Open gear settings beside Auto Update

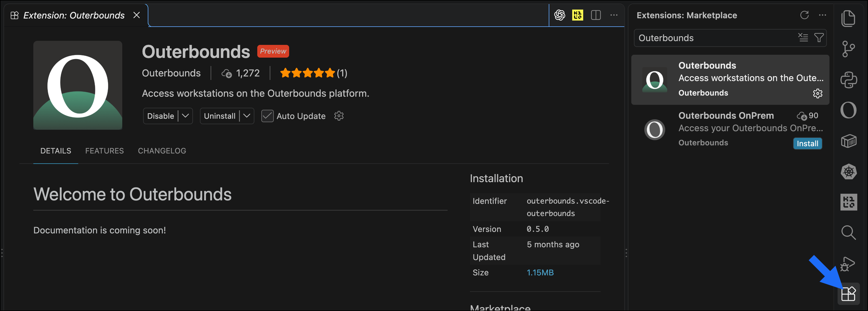tap(339, 116)
